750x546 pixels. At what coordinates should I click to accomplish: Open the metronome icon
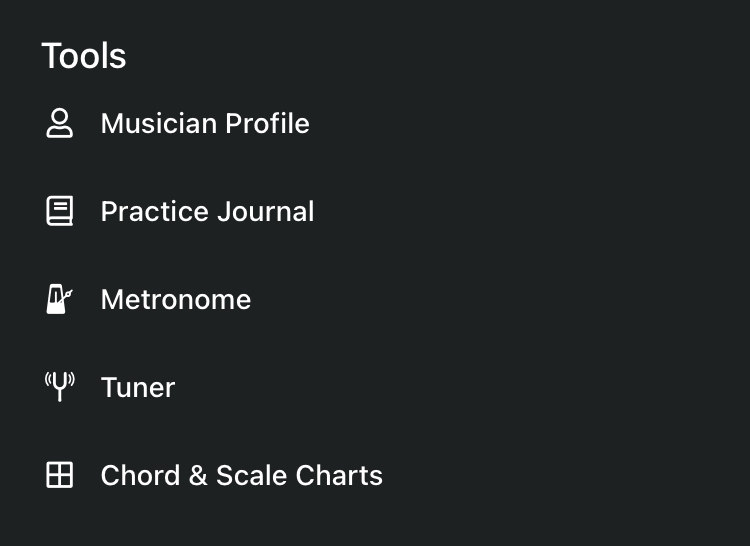(59, 299)
